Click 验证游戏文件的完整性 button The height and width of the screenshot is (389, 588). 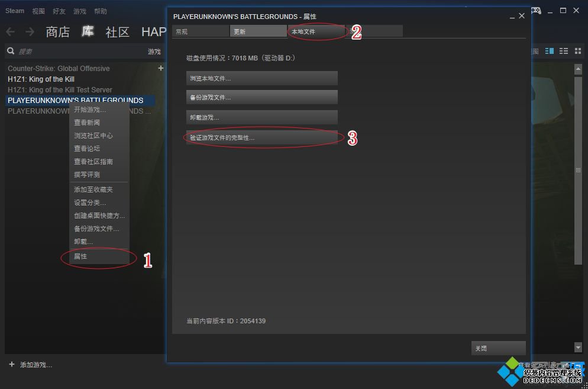(x=261, y=137)
